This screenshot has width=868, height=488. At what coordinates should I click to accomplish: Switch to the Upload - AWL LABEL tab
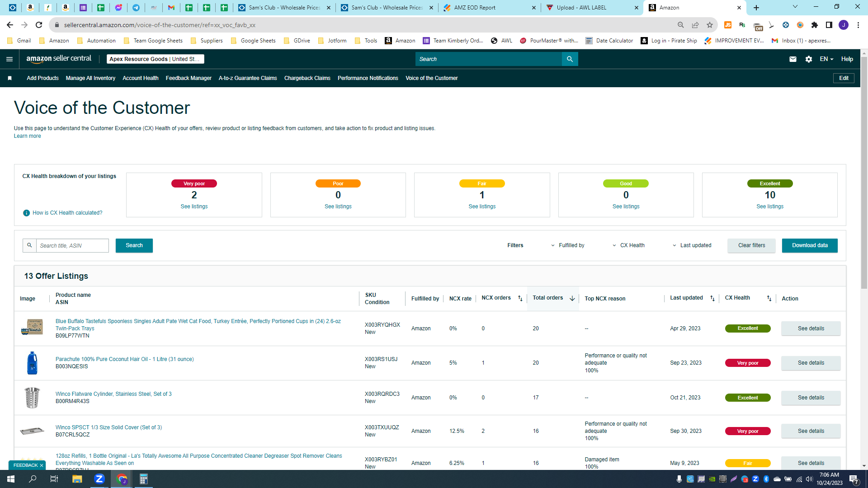click(x=592, y=8)
